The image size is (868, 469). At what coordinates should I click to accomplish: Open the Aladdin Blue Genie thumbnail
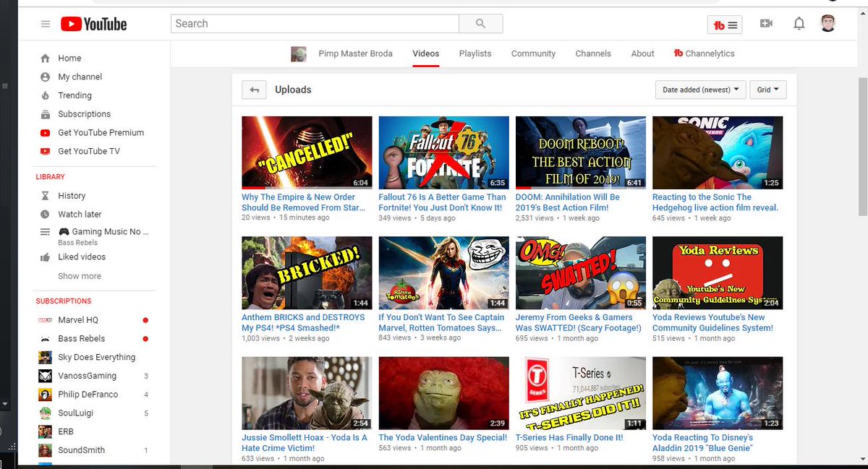[718, 392]
